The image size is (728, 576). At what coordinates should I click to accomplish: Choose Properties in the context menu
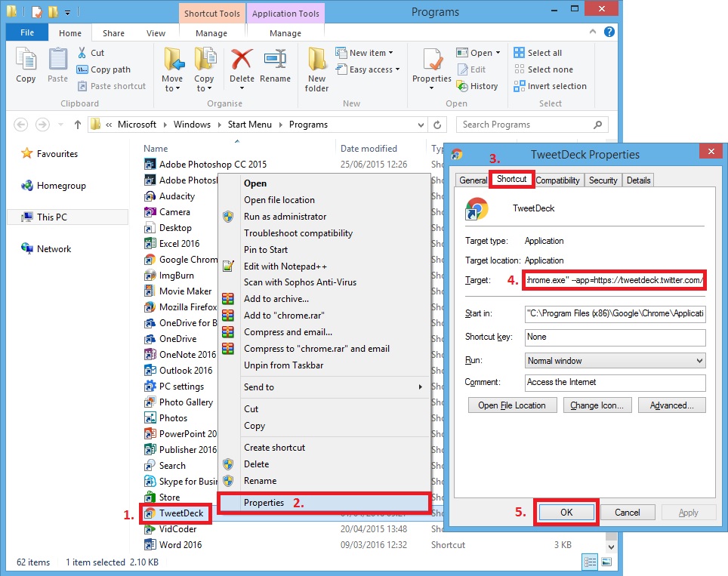point(324,503)
